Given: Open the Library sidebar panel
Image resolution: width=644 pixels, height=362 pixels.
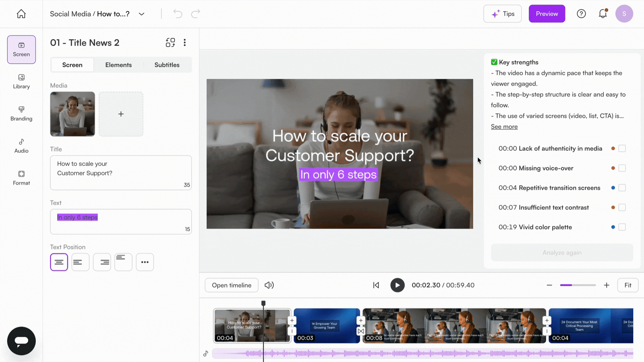Looking at the screenshot, I should point(21,81).
